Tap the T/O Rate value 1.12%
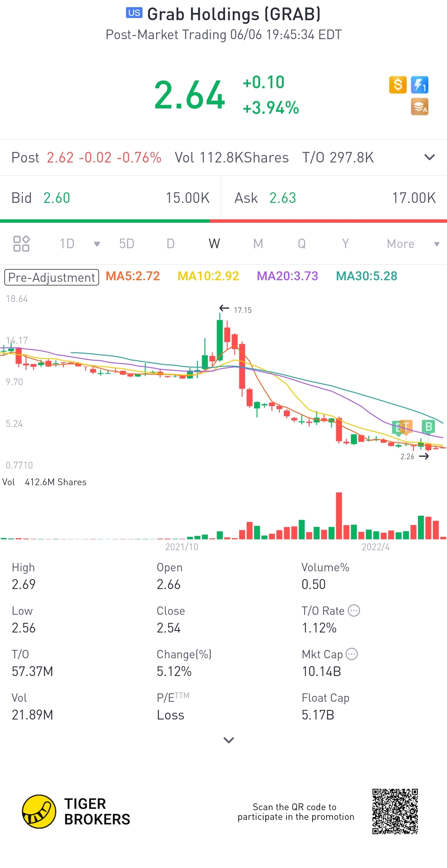The height and width of the screenshot is (868, 447). coord(319,628)
